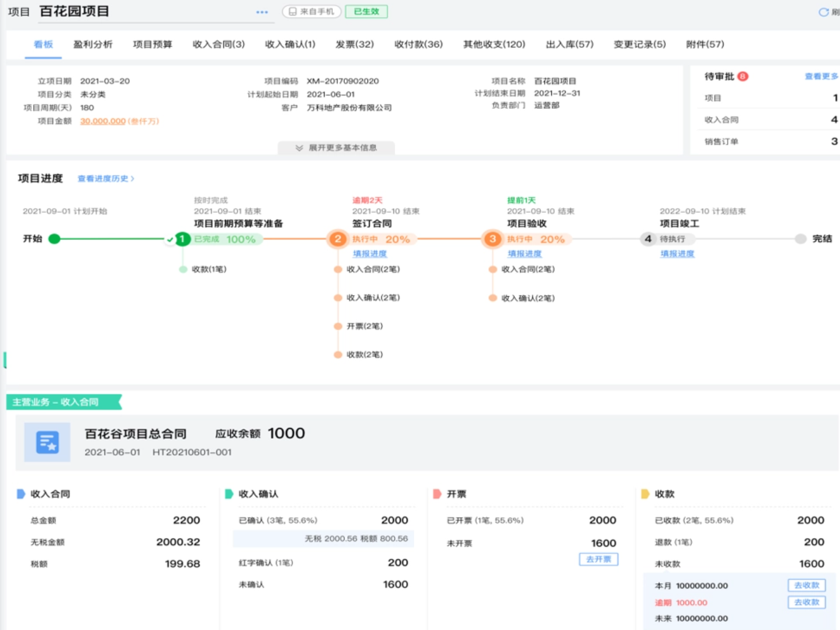Click the gray 完结 end node
This screenshot has width=840, height=630.
pos(801,239)
